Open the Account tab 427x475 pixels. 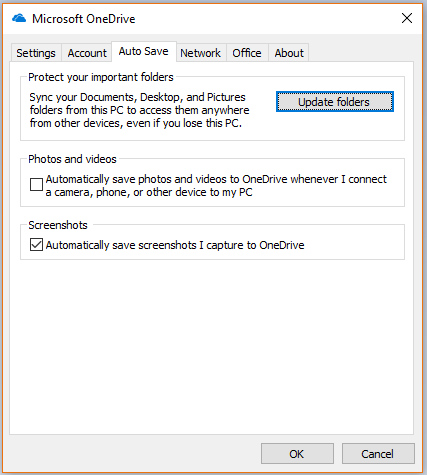(87, 53)
